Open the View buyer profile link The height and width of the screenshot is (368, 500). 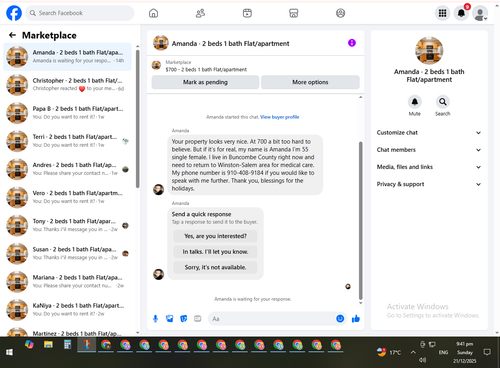[280, 117]
